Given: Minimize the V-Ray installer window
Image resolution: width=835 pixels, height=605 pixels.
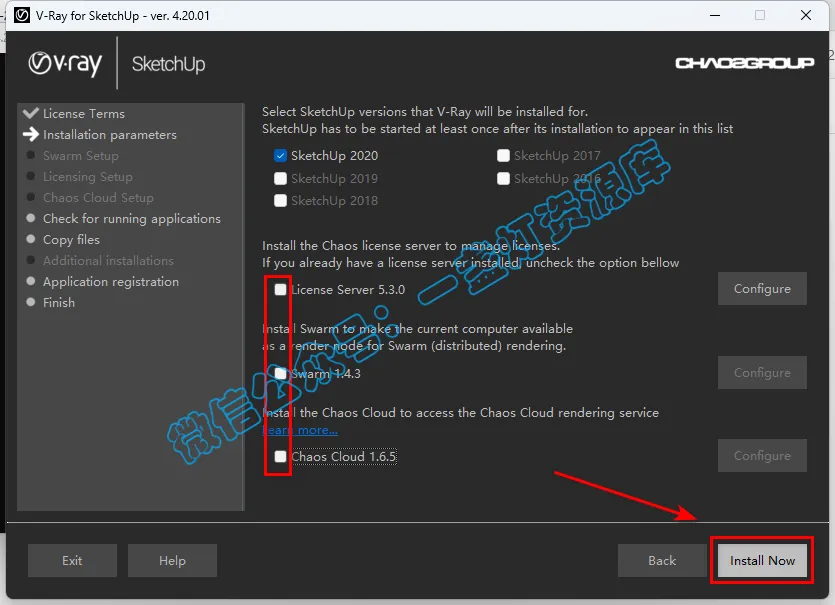Looking at the screenshot, I should [x=715, y=15].
